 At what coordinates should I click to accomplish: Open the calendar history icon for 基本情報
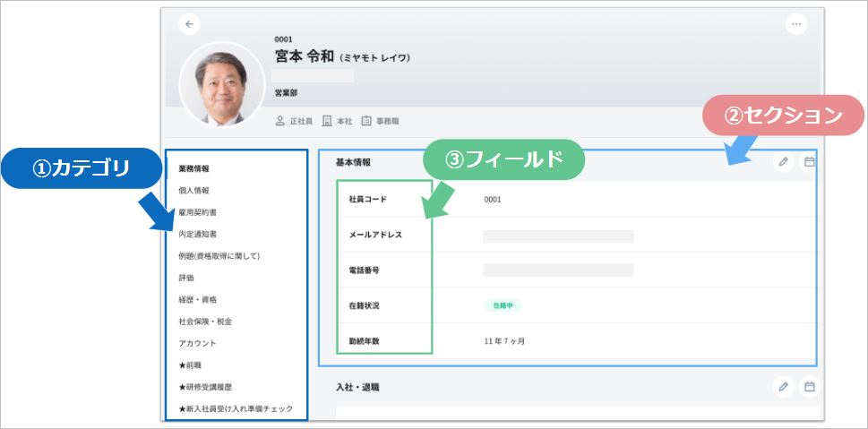(x=809, y=162)
